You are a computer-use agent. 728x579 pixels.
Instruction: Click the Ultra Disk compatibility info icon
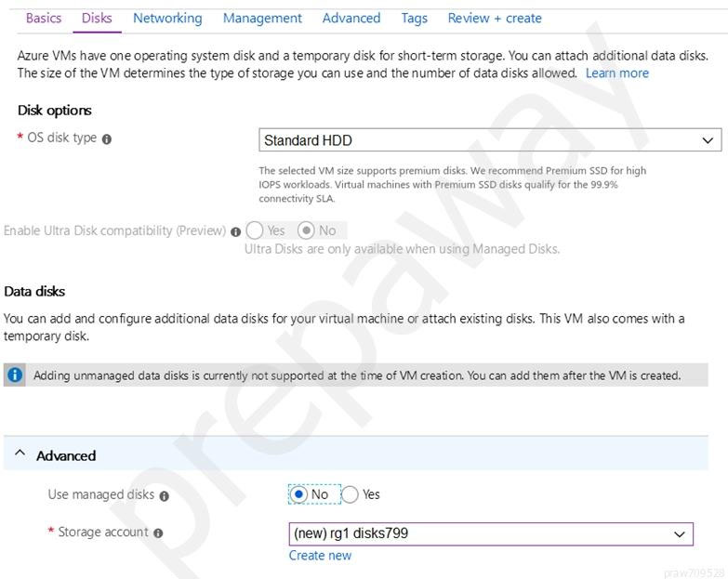pyautogui.click(x=235, y=231)
